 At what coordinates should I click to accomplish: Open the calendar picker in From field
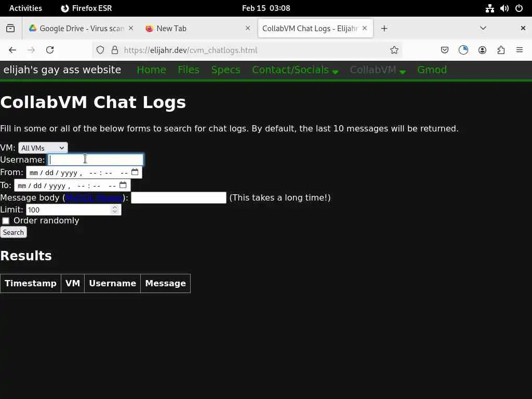[135, 172]
